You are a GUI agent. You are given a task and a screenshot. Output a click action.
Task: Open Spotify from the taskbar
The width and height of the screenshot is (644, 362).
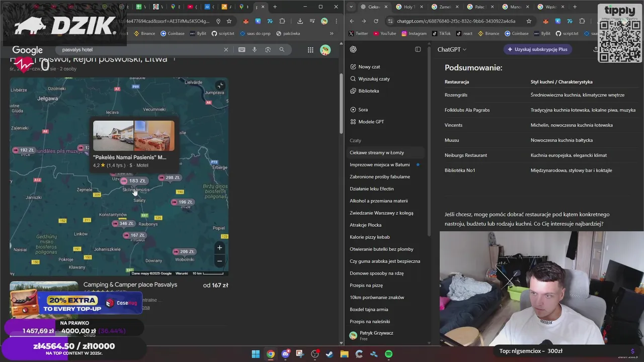coord(388,354)
